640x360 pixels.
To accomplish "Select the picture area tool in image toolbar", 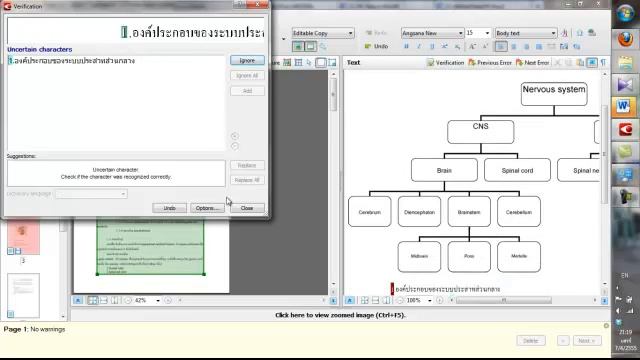I will (287, 62).
